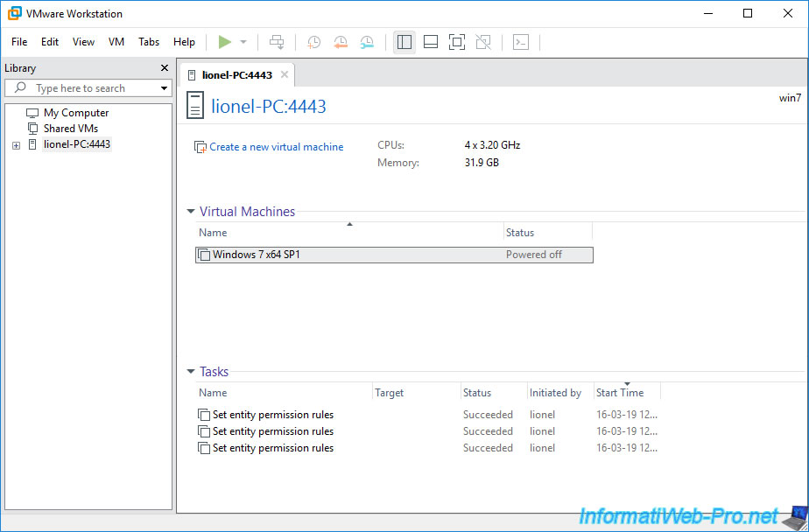Screen dimensions: 809x532
Task: Select the third Set entity permission rules task
Action: pyautogui.click(x=273, y=448)
